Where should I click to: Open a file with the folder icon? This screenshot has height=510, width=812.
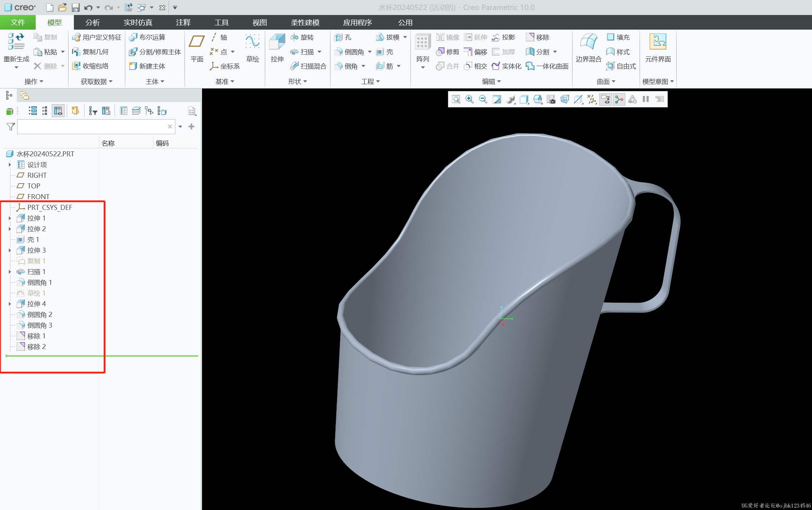[62, 7]
